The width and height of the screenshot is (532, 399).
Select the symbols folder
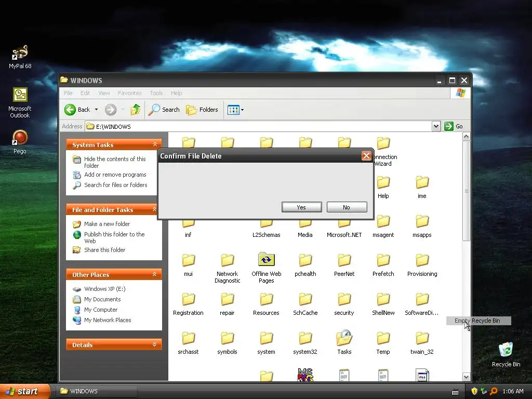click(x=228, y=343)
